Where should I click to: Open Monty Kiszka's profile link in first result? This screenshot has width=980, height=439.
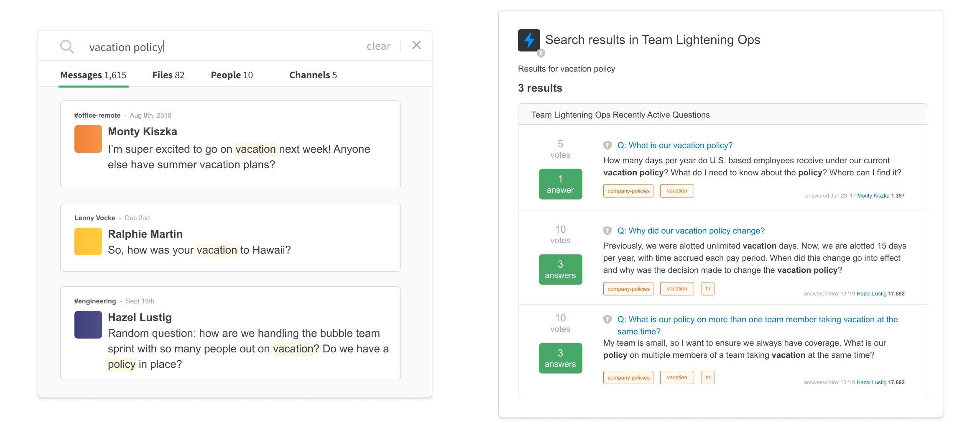(x=873, y=196)
